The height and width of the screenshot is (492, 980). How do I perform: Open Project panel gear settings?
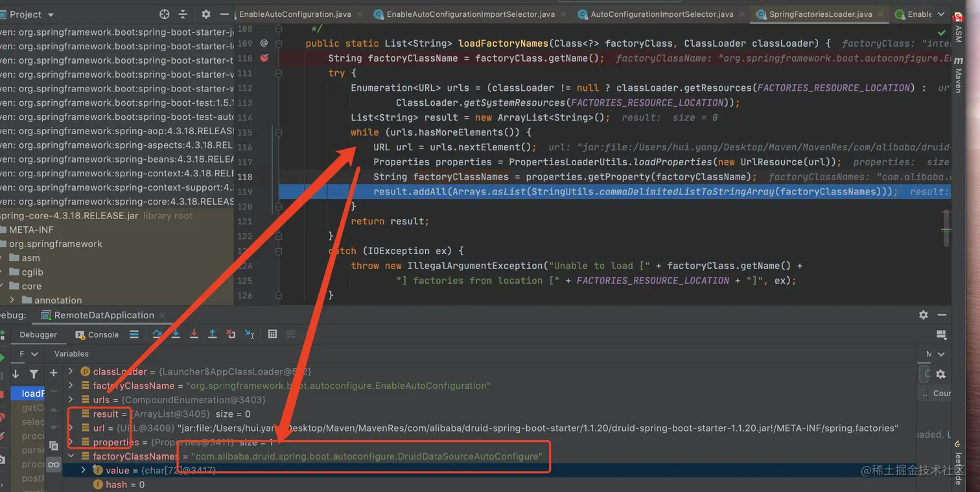coord(206,14)
